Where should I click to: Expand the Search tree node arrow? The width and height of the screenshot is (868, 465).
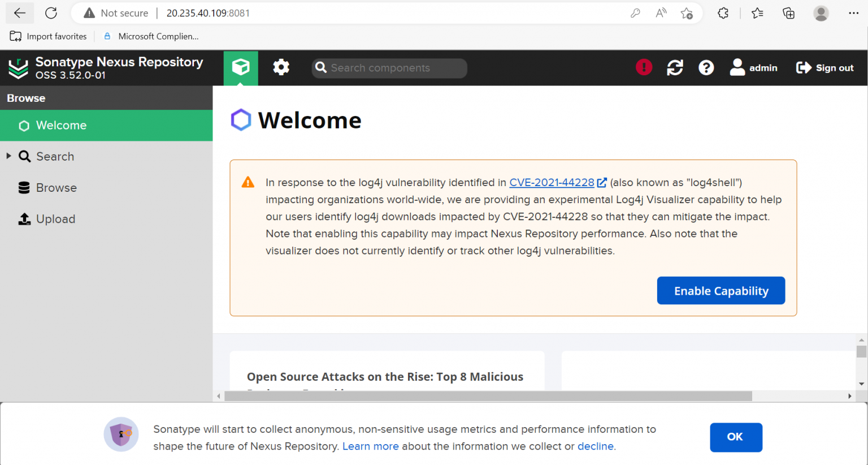8,156
